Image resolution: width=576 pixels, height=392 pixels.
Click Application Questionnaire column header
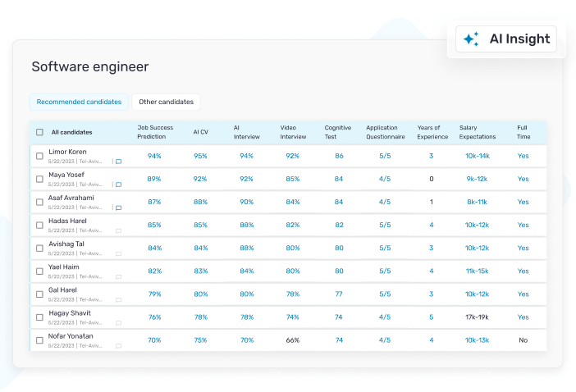386,132
